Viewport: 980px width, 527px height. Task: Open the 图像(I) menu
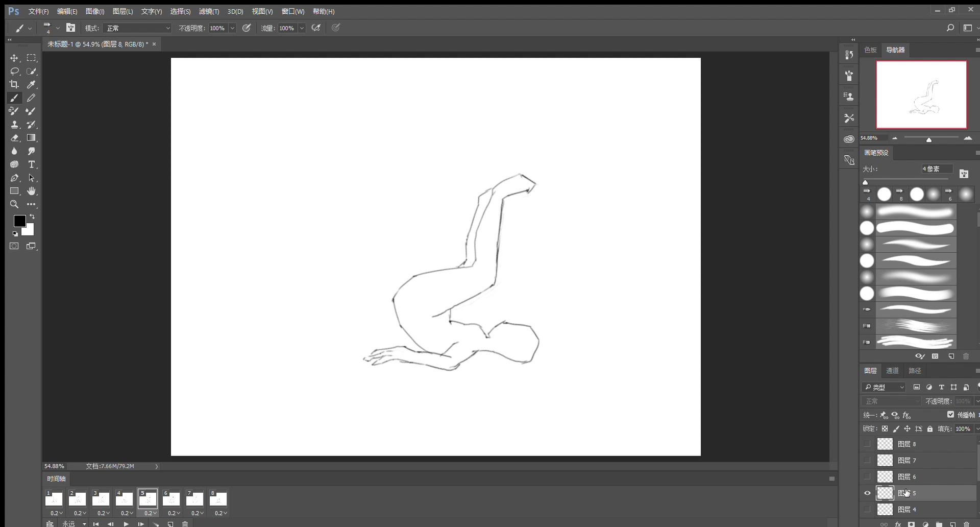pyautogui.click(x=95, y=11)
